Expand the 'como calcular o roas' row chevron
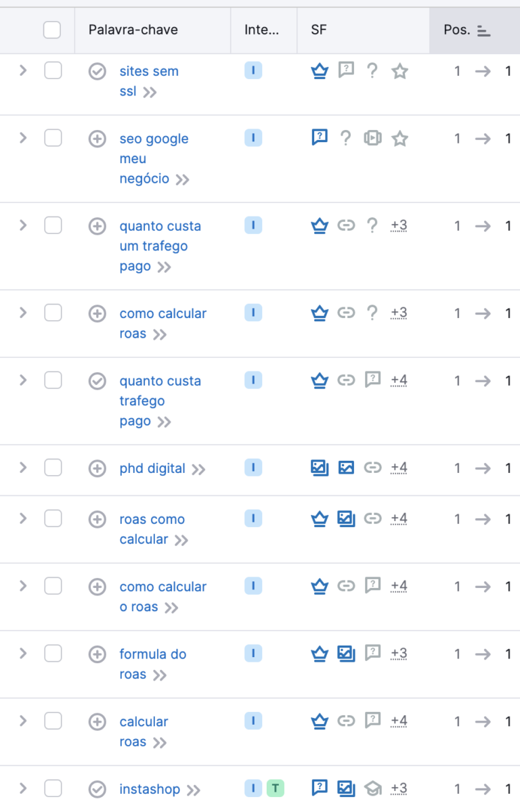 point(23,585)
